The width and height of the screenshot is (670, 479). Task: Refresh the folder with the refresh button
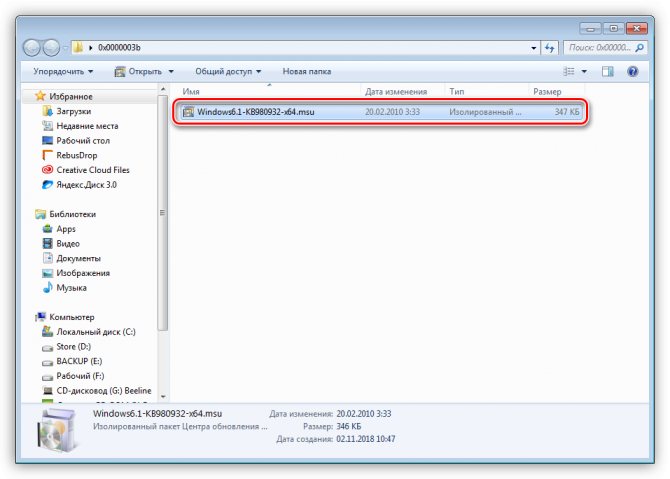550,48
